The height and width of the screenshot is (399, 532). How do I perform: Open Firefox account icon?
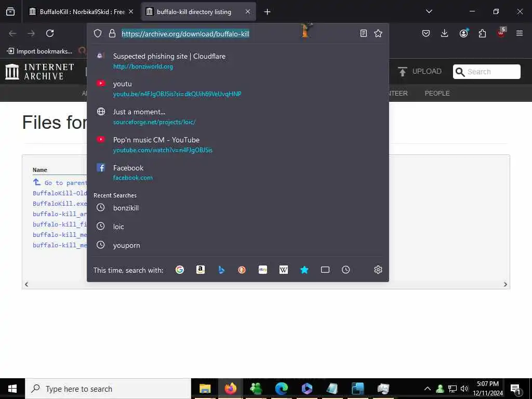[463, 33]
